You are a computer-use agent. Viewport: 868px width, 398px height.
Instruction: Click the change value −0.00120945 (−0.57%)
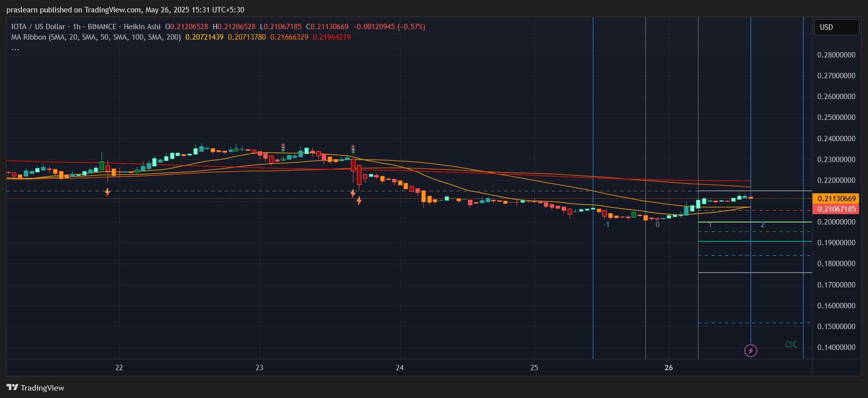(389, 27)
